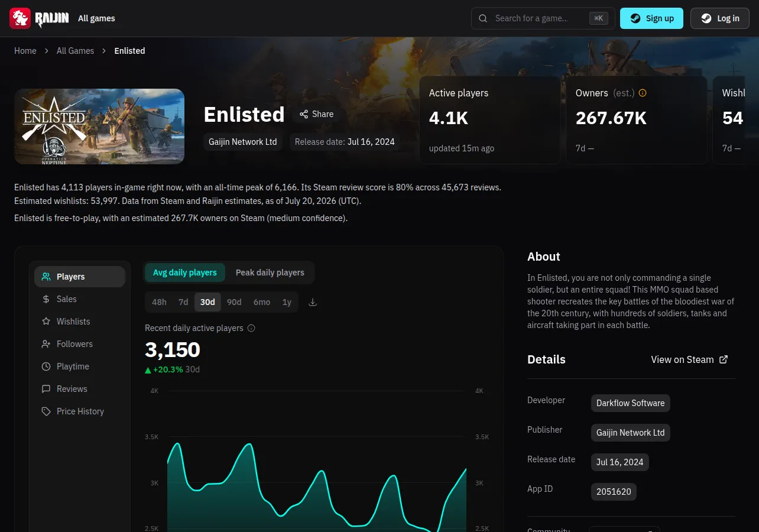Click the breadcrumb chevron after Home
Viewport: 759px width, 532px height.
(x=47, y=51)
